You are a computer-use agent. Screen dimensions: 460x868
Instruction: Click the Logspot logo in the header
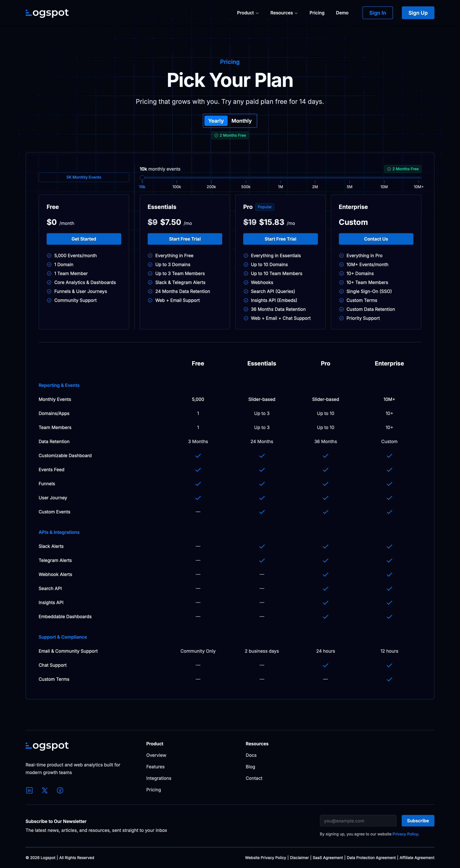[x=47, y=13]
